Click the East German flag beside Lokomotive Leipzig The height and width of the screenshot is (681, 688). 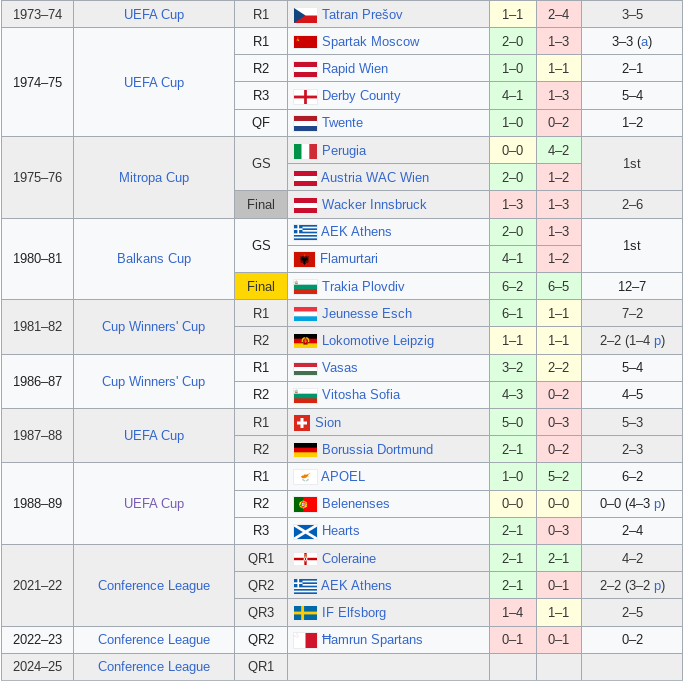305,341
